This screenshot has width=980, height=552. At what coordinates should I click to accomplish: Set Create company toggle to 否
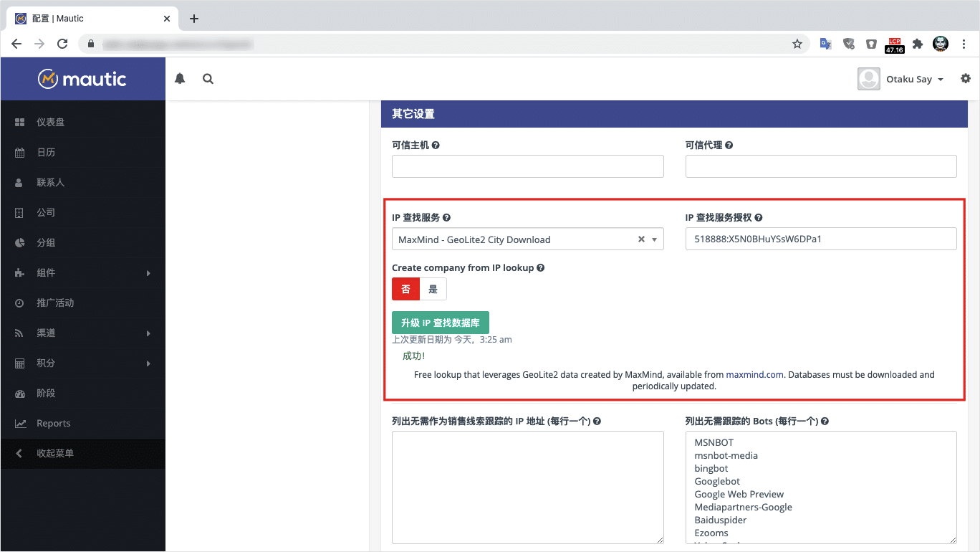click(x=405, y=289)
